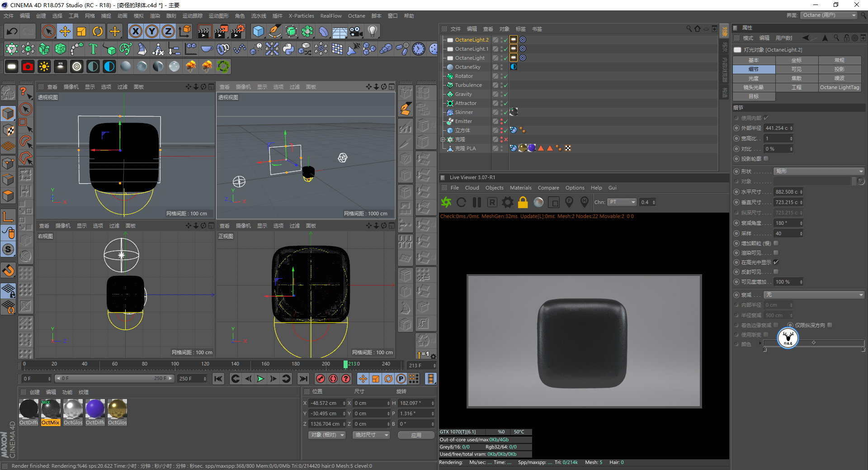Open the 绝对尺寸 dropdown
Image resolution: width=868 pixels, height=470 pixels.
click(x=372, y=435)
